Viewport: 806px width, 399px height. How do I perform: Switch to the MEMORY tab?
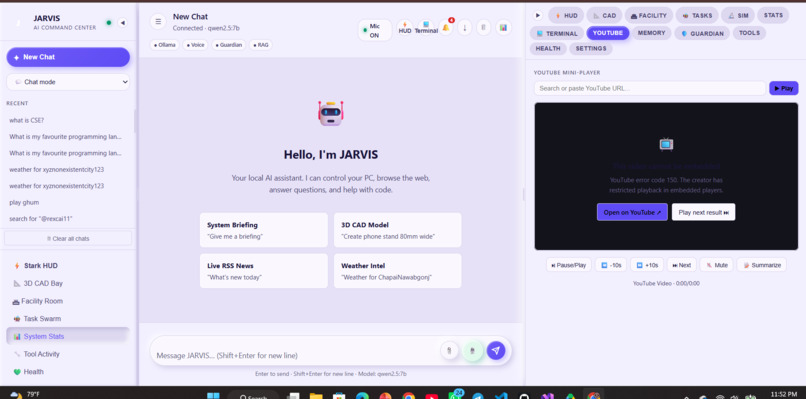[x=651, y=33]
